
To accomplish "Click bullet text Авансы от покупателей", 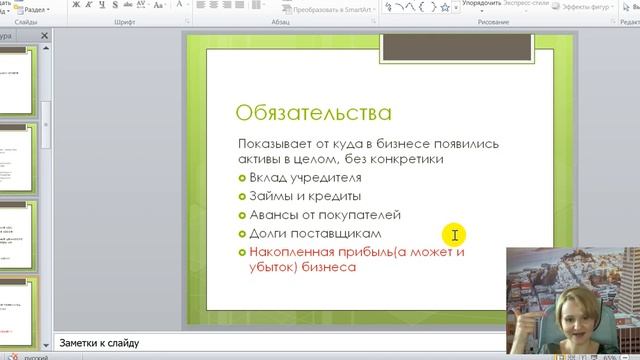I will [x=325, y=215].
